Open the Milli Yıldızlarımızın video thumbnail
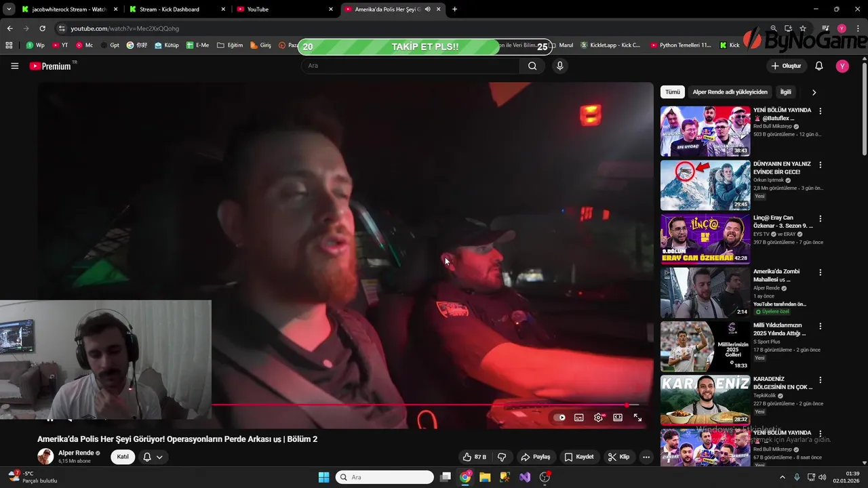 [705, 346]
